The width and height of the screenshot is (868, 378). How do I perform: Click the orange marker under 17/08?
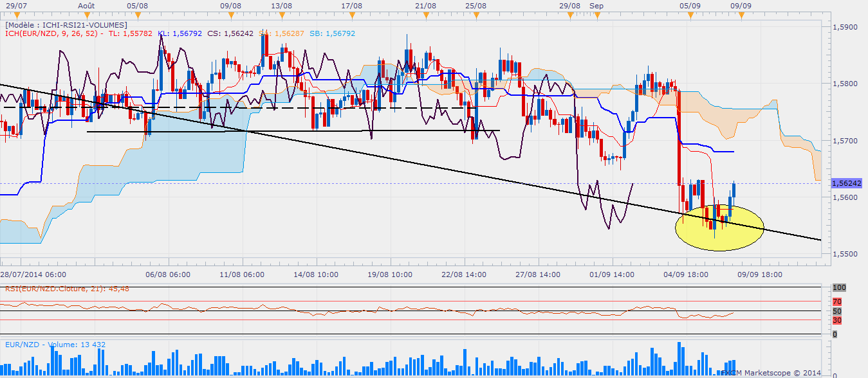[x=352, y=15]
